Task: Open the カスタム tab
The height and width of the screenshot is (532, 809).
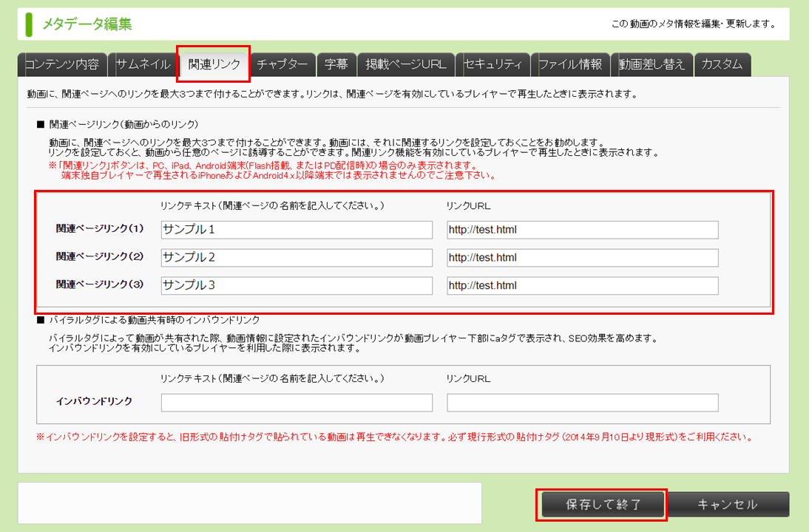Action: click(722, 64)
